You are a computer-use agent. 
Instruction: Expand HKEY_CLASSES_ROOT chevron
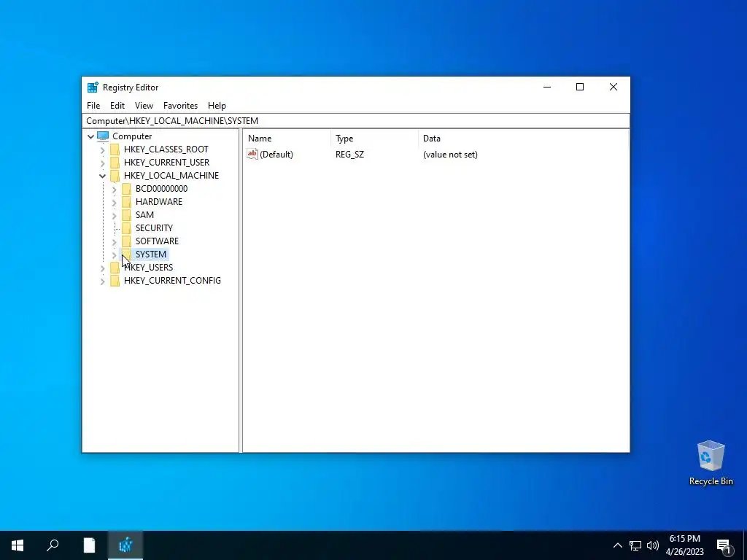click(102, 150)
